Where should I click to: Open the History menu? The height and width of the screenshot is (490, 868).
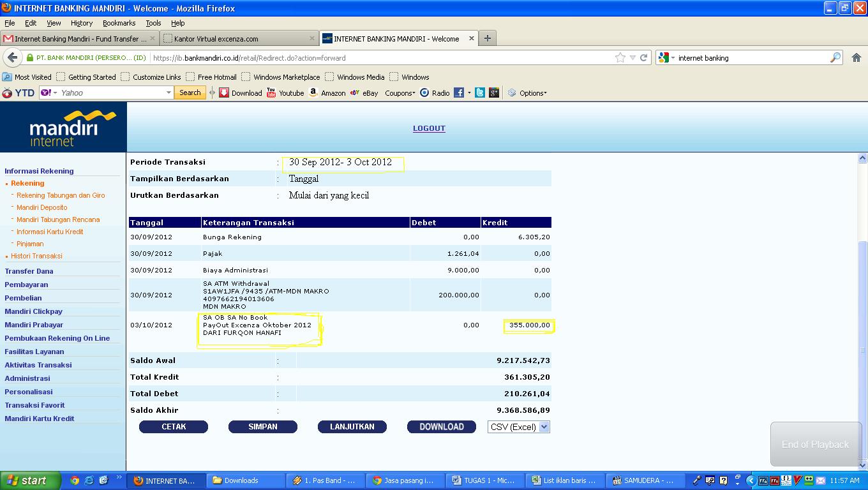pyautogui.click(x=82, y=23)
